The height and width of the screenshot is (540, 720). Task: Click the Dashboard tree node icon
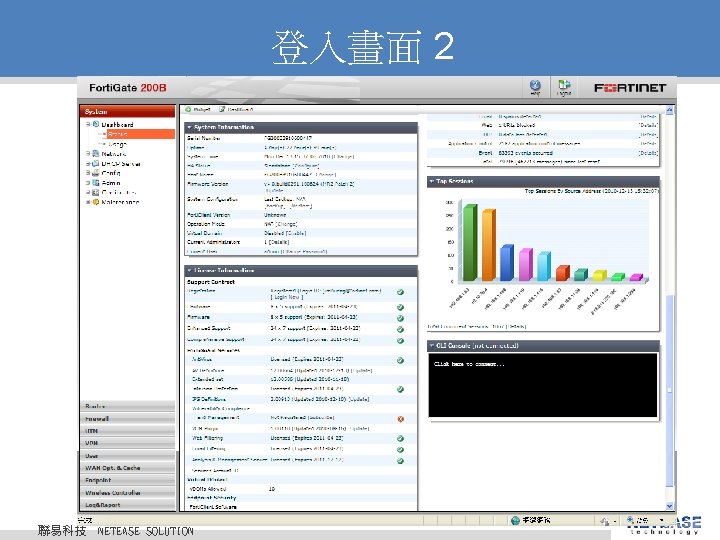coord(96,124)
